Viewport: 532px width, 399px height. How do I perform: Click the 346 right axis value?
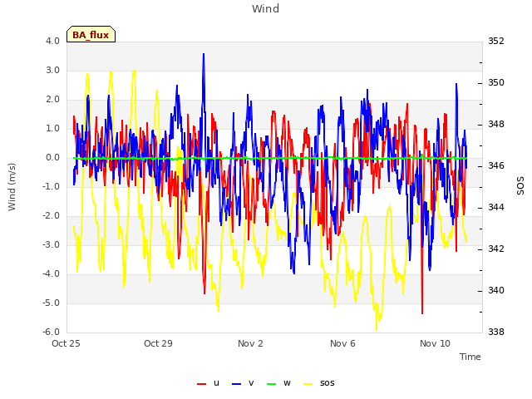click(x=496, y=166)
